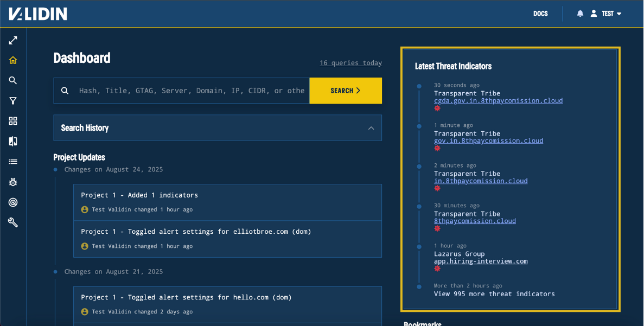Click Test Validin changed 2 days ago text

coord(142,312)
